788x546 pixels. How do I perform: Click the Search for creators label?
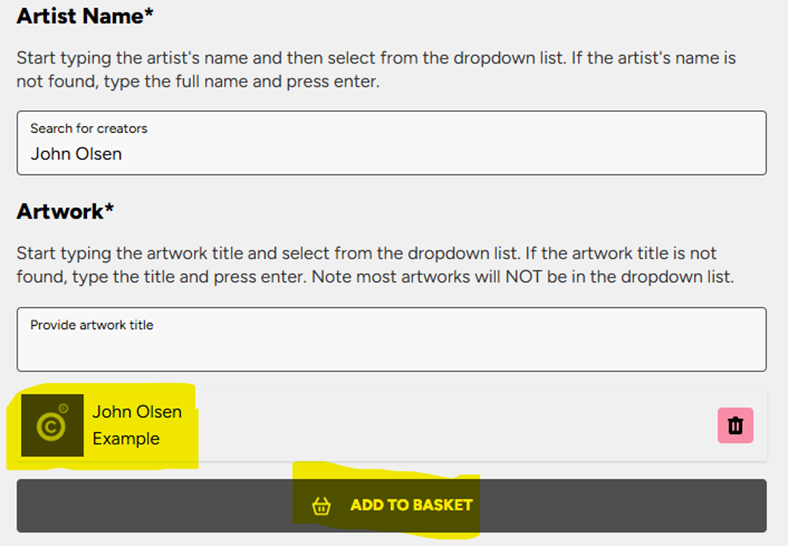tap(88, 128)
